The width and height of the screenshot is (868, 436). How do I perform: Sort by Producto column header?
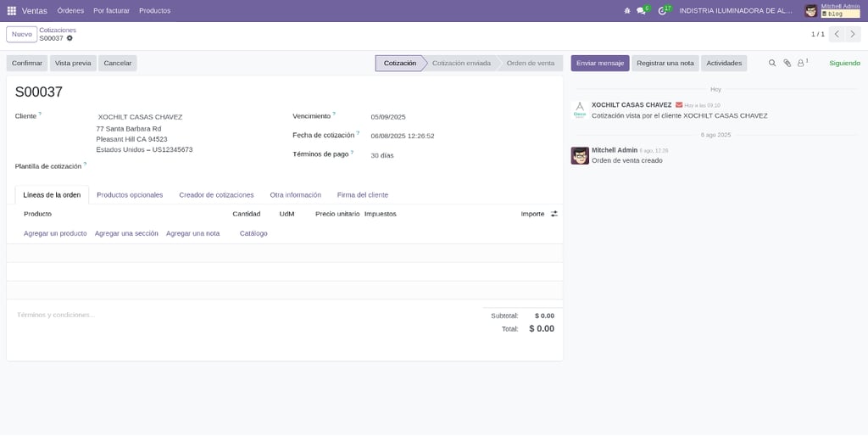click(x=37, y=214)
